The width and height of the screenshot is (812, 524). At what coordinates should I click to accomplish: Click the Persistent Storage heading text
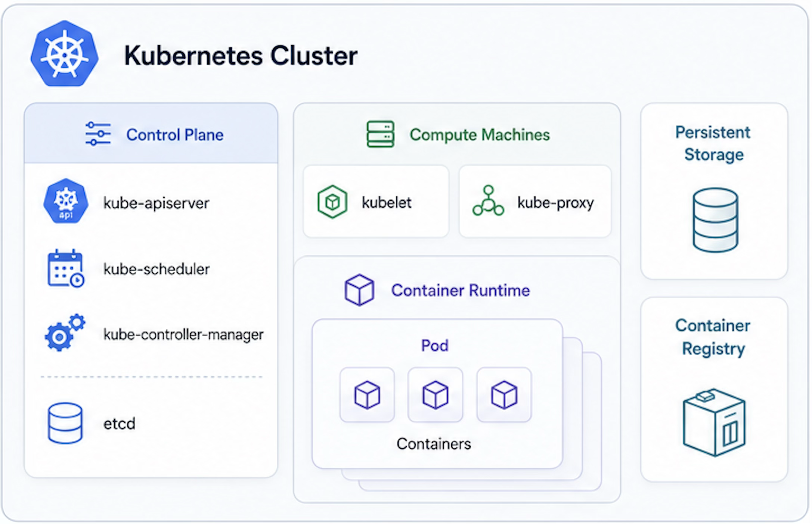(x=713, y=143)
